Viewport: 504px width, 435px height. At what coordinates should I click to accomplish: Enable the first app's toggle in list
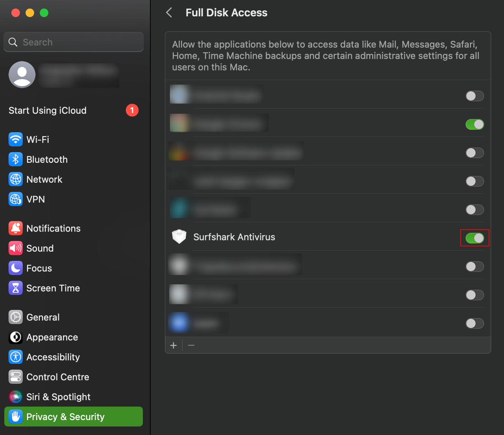474,96
